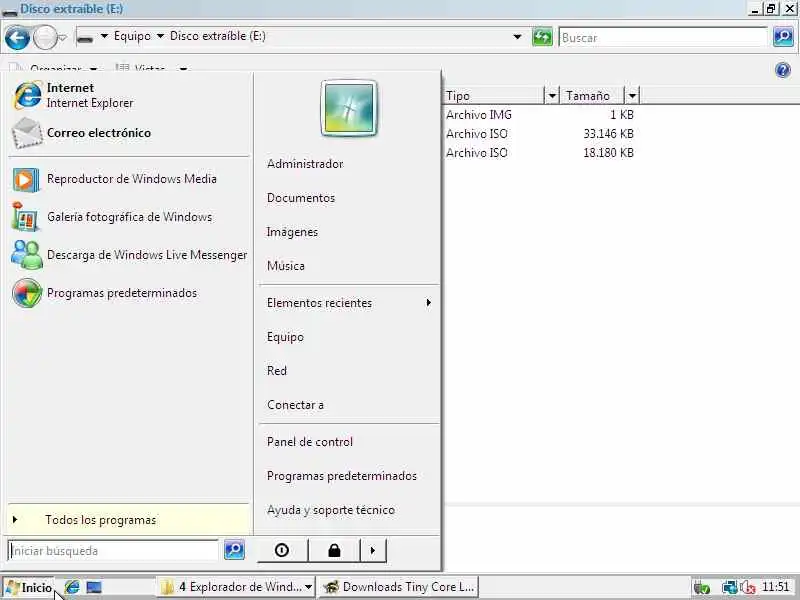800x600 pixels.
Task: Click the 1 KB size cell
Action: 621,115
